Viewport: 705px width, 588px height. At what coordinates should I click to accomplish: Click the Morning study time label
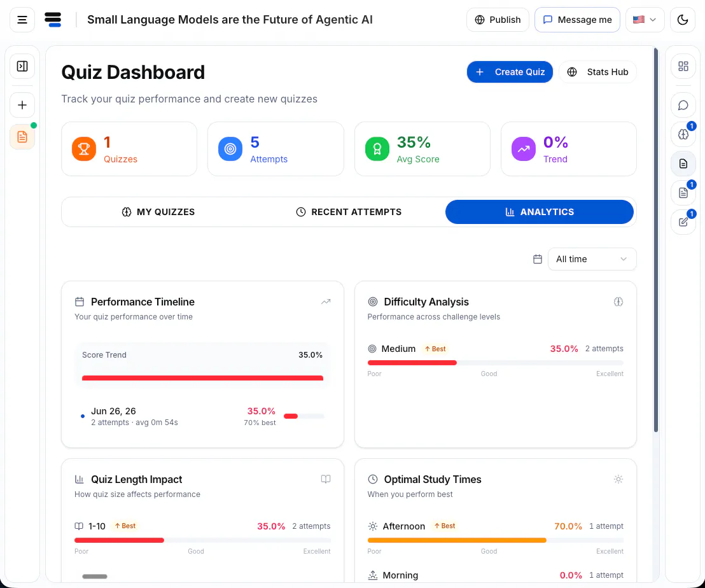coord(400,575)
